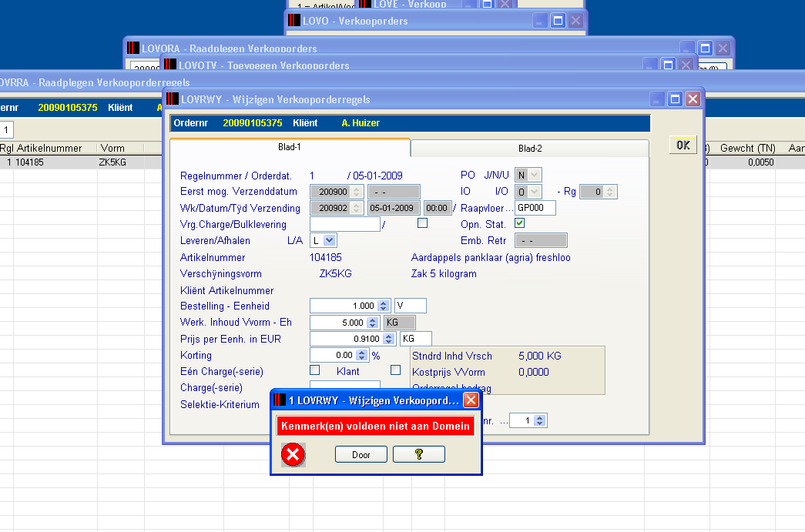Click the Wk/Datum/Tijd Verzending week stepper
The image size is (805, 532).
[x=357, y=209]
